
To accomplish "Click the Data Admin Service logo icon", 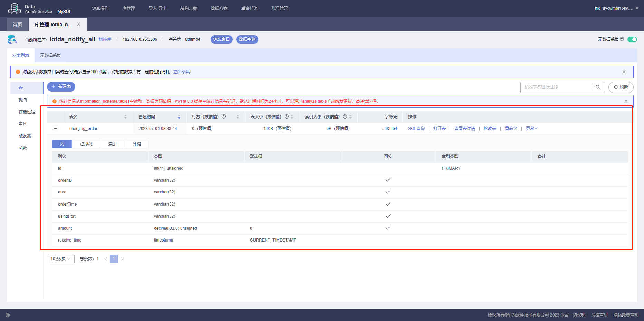I will pyautogui.click(x=15, y=8).
